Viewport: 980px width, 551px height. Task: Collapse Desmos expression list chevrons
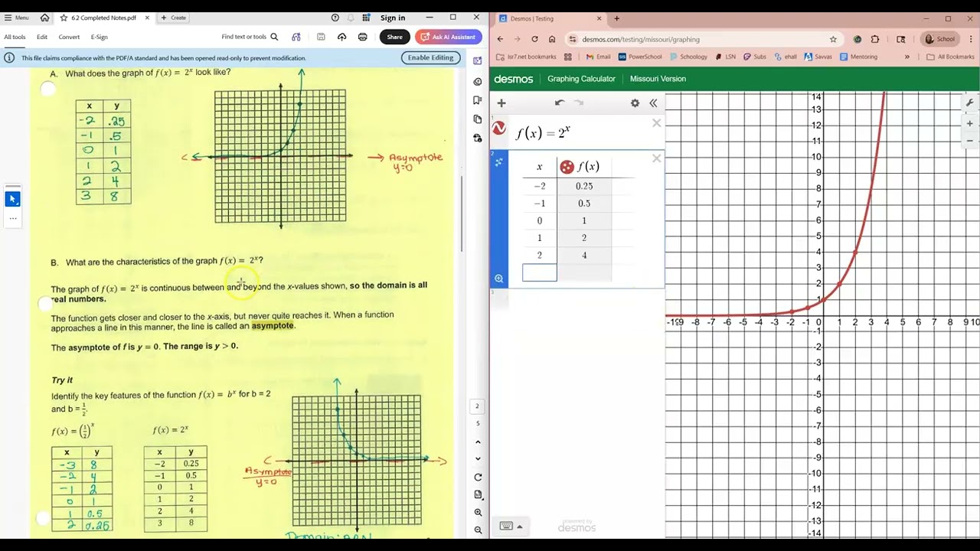tap(653, 103)
